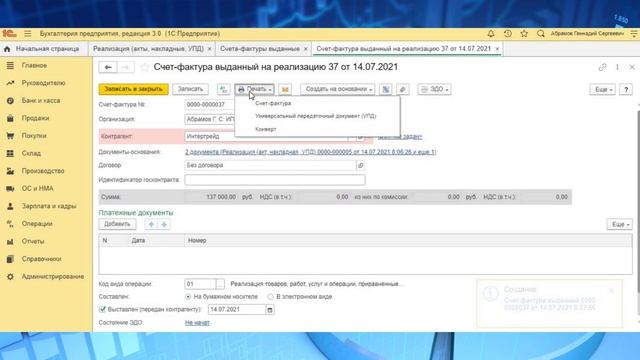Image resolution: width=640 pixels, height=360 pixels.
Task: Close the Счета-фактуры выданные tab
Action: (306, 49)
